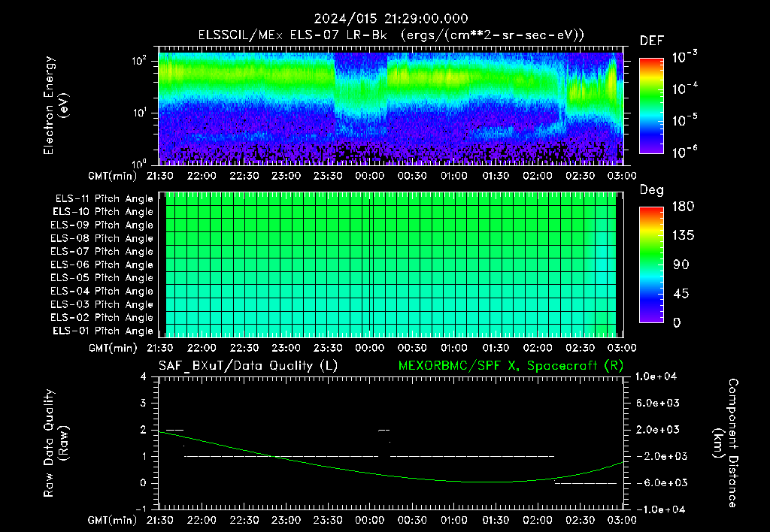Screen dimensions: 770x532
Task: Click the ELS-04 Pitch Angle row label
Action: (102, 291)
